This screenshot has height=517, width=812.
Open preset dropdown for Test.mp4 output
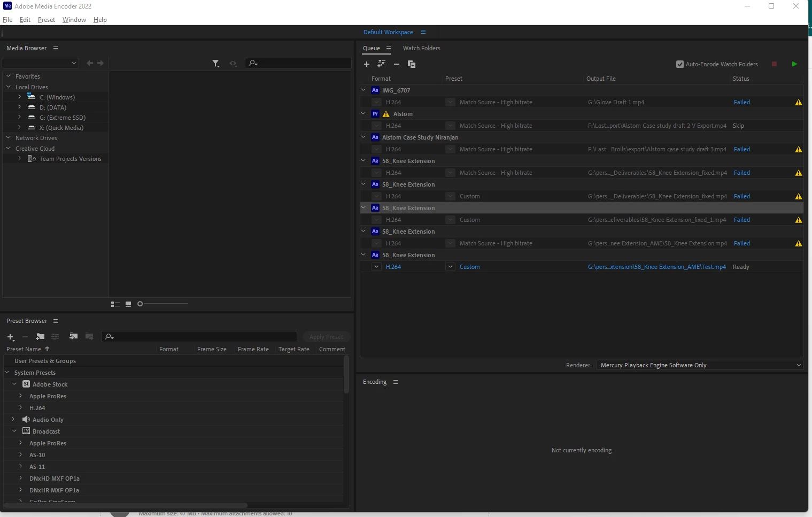[451, 267]
